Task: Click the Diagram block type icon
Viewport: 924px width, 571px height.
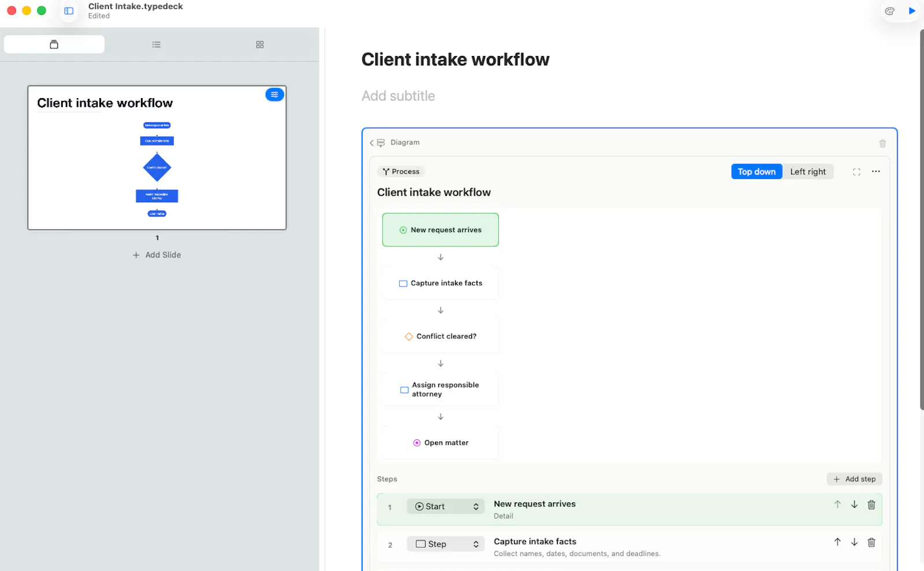Action: tap(381, 143)
